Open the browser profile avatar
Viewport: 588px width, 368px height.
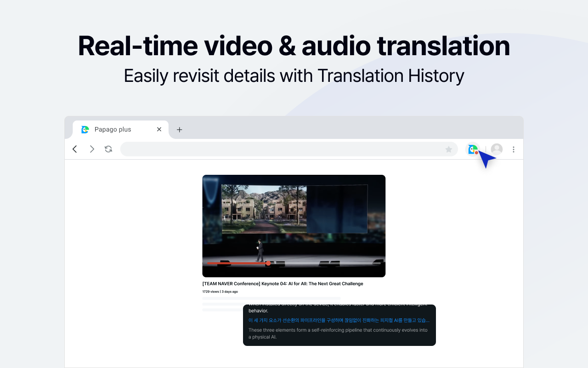497,149
